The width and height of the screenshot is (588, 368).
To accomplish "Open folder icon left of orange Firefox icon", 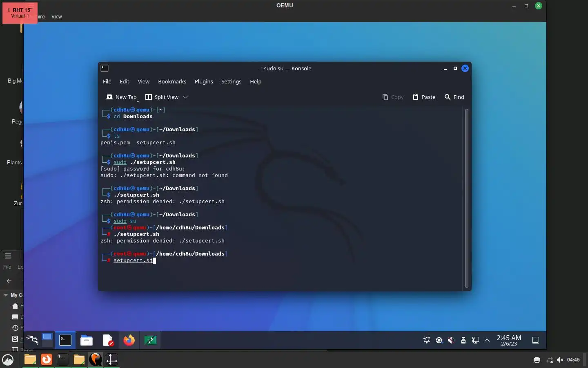I will pos(30,359).
